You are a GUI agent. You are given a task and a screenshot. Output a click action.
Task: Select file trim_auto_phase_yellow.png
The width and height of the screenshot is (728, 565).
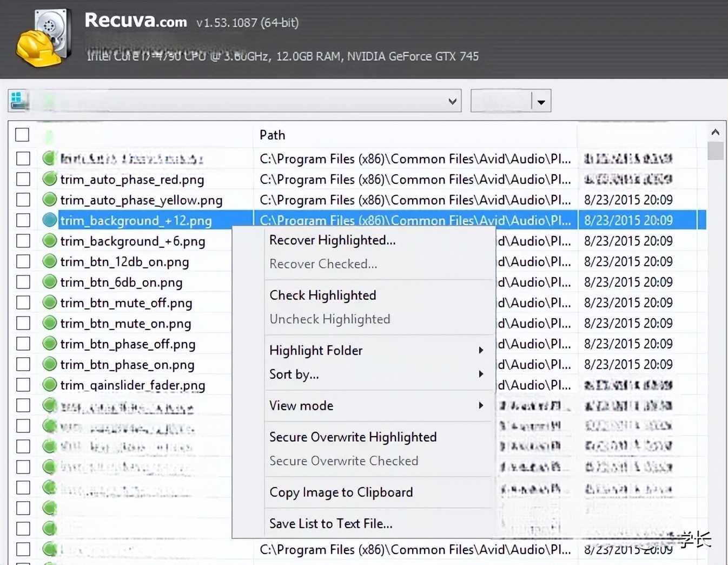tap(141, 200)
